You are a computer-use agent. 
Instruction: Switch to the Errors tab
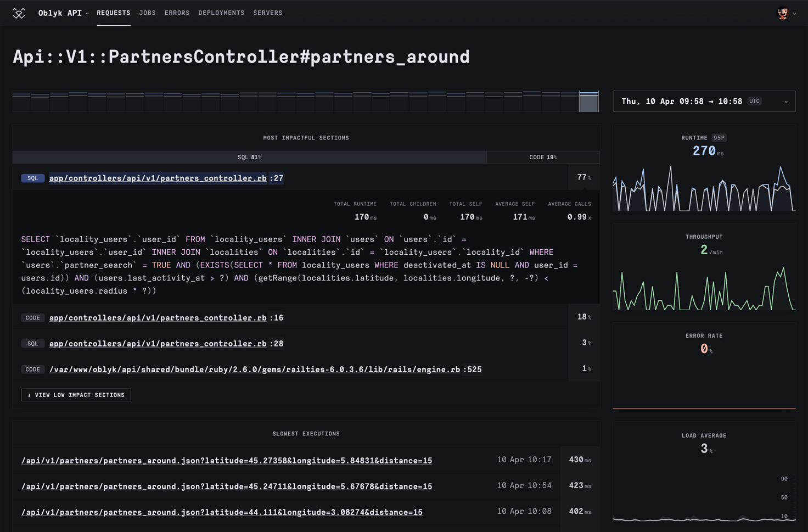177,13
